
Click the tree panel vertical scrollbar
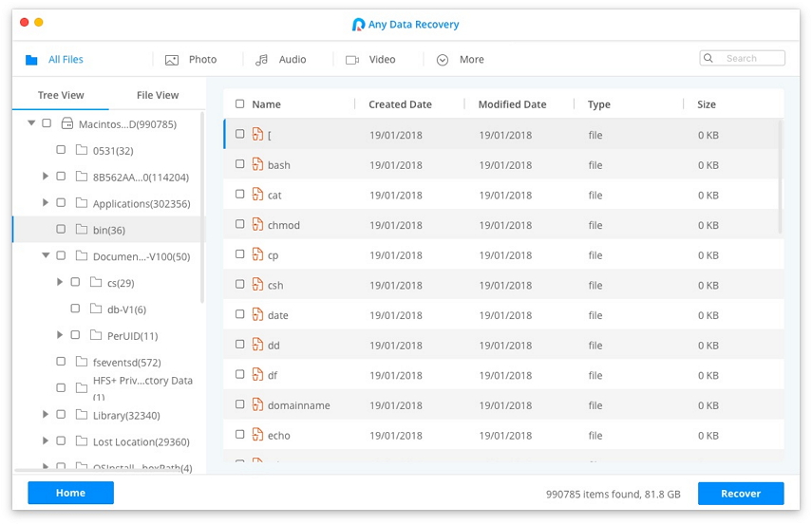click(x=202, y=207)
